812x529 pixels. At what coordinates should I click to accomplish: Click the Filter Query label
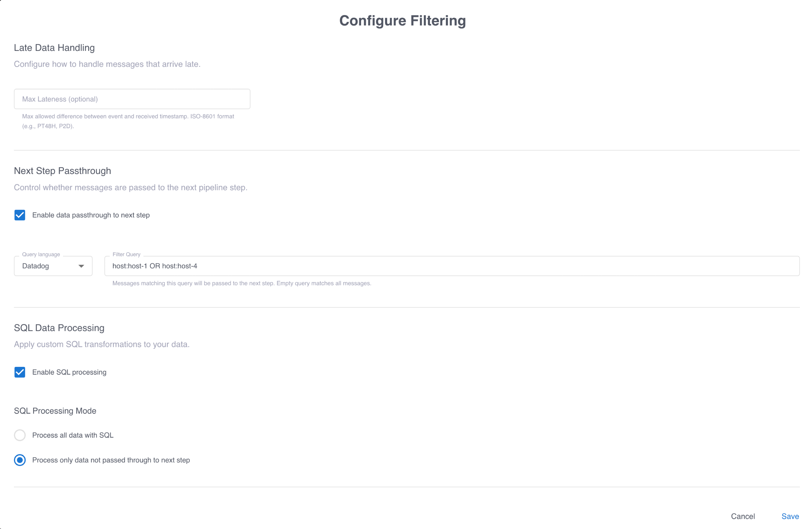tap(126, 254)
